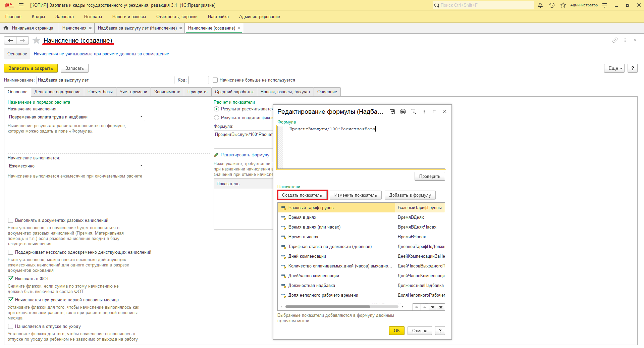
Task: Open the Администрирование menu
Action: 259,17
